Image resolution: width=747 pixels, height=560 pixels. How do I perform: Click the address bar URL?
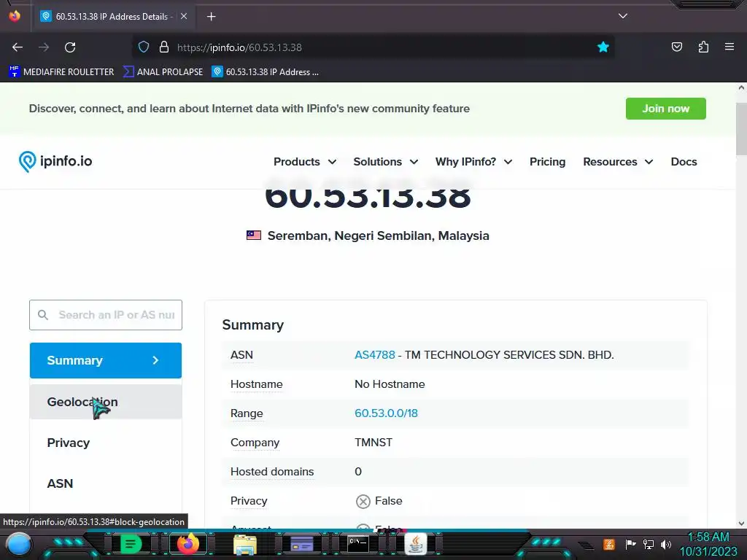click(x=239, y=47)
